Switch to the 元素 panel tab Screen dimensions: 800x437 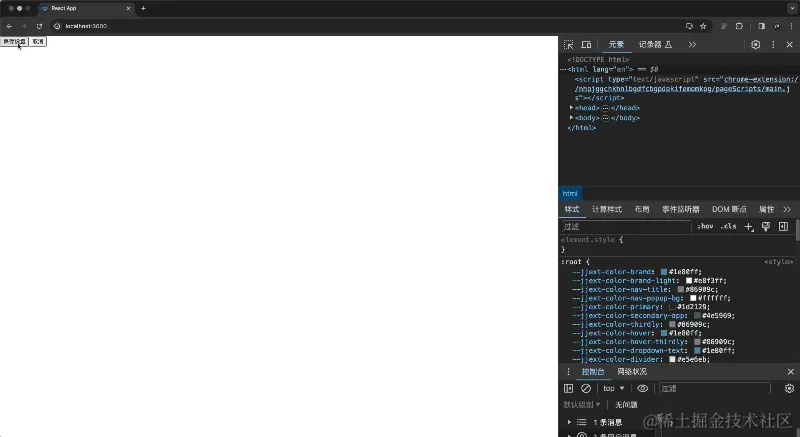coord(616,45)
